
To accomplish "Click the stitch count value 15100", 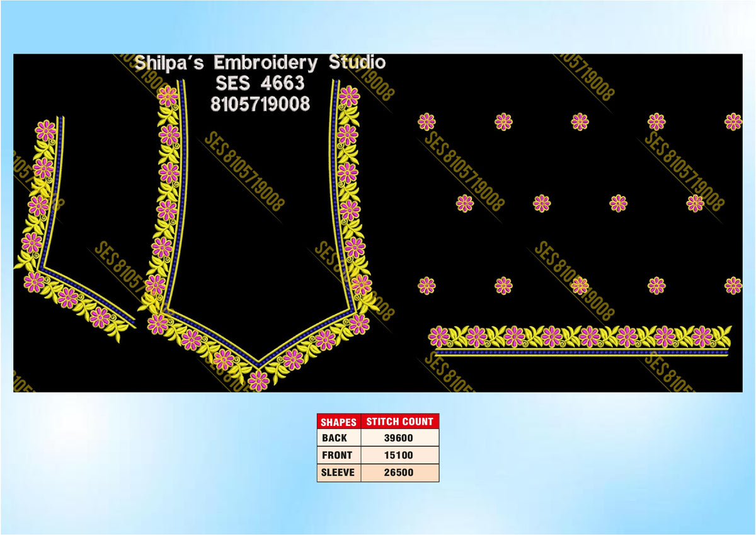I will click(399, 455).
